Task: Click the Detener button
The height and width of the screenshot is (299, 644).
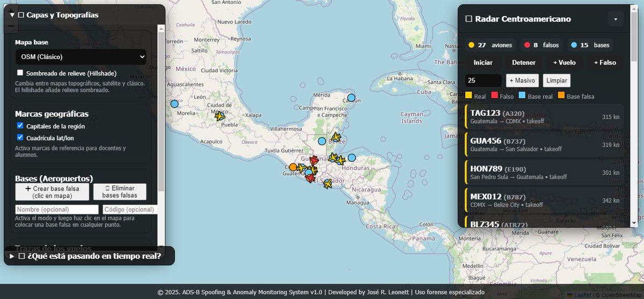Action: pyautogui.click(x=524, y=63)
